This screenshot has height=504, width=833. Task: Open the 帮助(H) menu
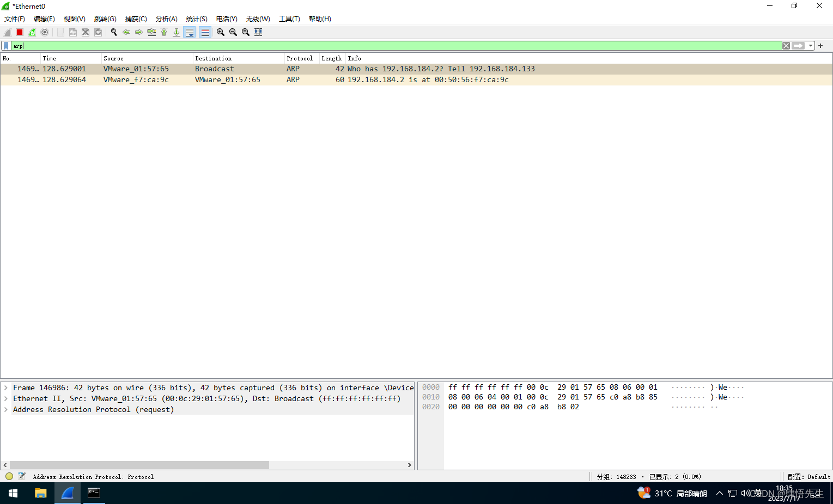pos(320,19)
